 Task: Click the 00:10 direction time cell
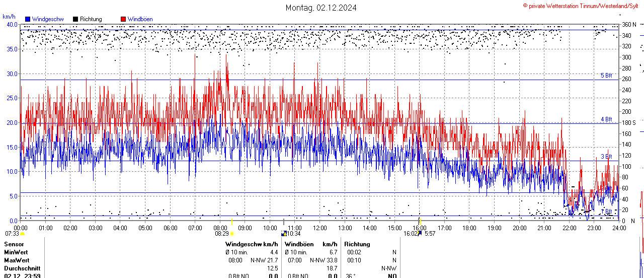[x=354, y=260]
